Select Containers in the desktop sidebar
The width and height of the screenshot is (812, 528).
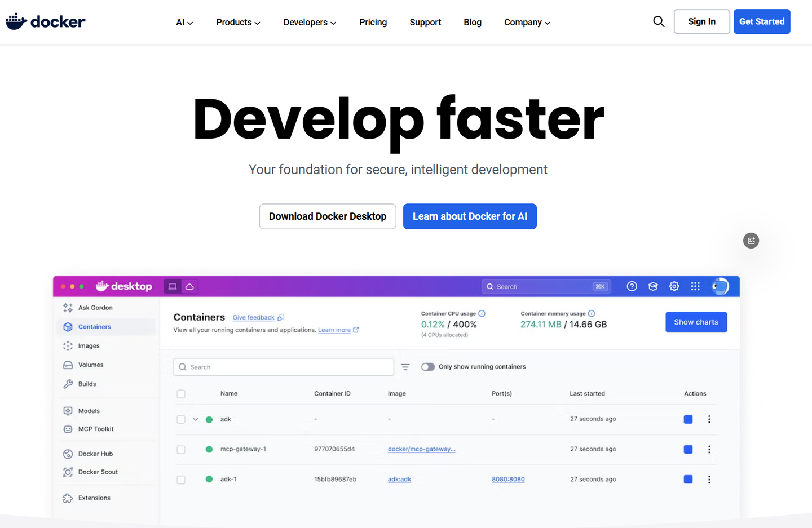click(x=106, y=327)
